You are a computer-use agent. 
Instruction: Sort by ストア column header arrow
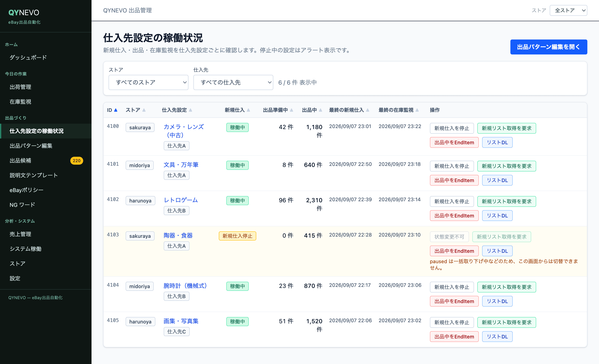coord(144,110)
